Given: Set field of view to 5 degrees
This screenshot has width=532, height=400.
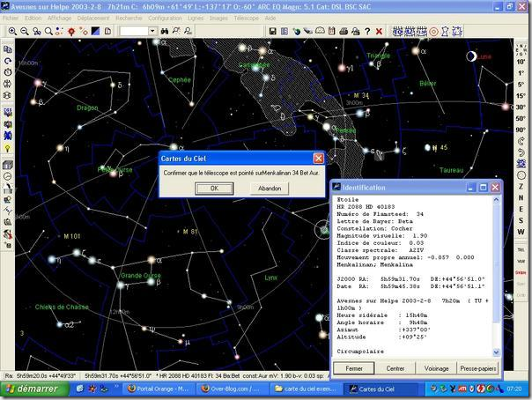Looking at the screenshot, I should 521,84.
